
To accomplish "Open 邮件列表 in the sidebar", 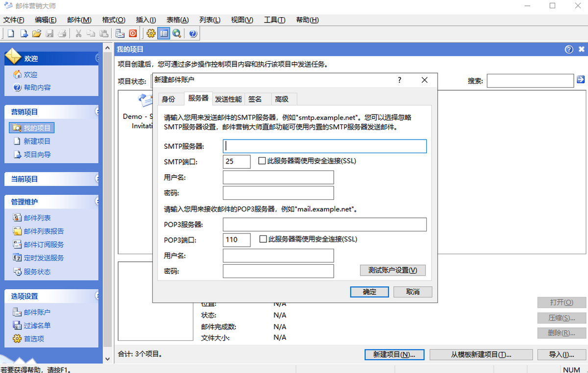I will pyautogui.click(x=32, y=218).
